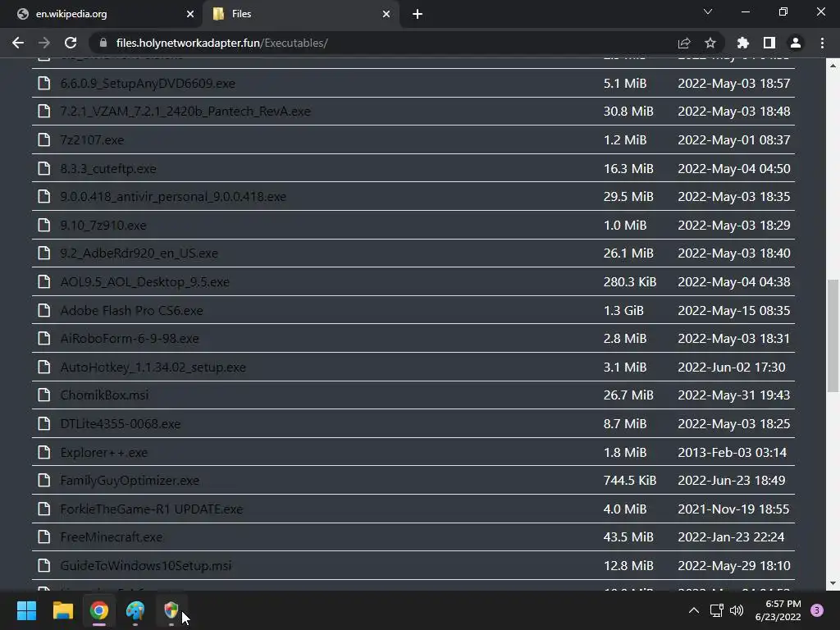
Task: Close the Files tab
Action: pos(386,14)
